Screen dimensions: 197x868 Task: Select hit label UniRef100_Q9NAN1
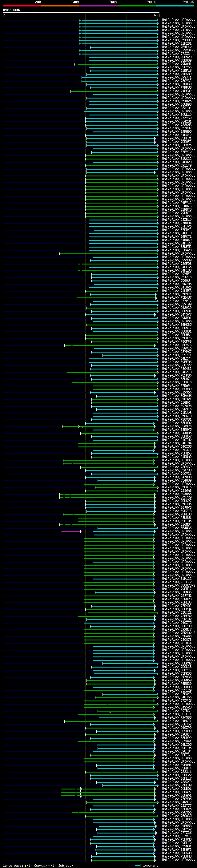pyautogui.click(x=177, y=64)
